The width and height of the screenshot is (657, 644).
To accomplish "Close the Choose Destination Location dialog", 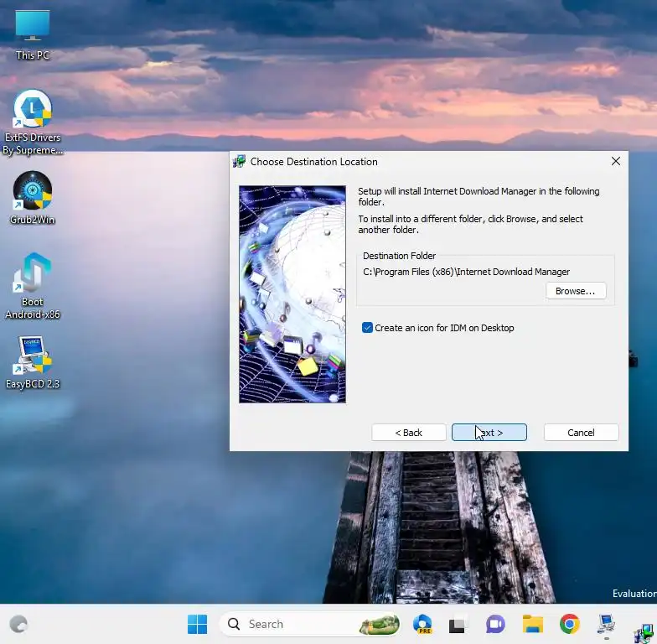I will (615, 161).
